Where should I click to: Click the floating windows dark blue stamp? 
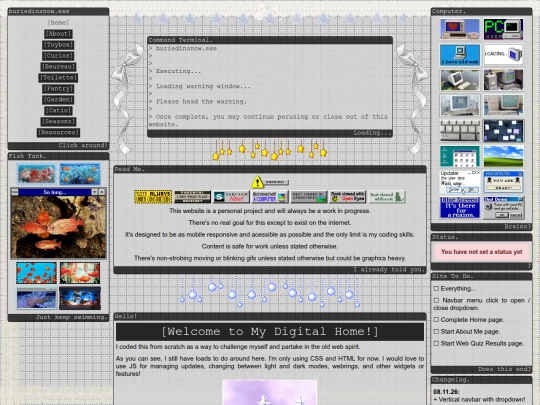click(x=503, y=131)
